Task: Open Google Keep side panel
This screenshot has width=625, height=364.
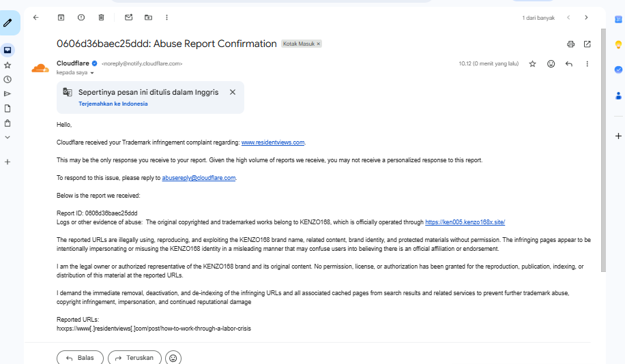Action: click(618, 44)
